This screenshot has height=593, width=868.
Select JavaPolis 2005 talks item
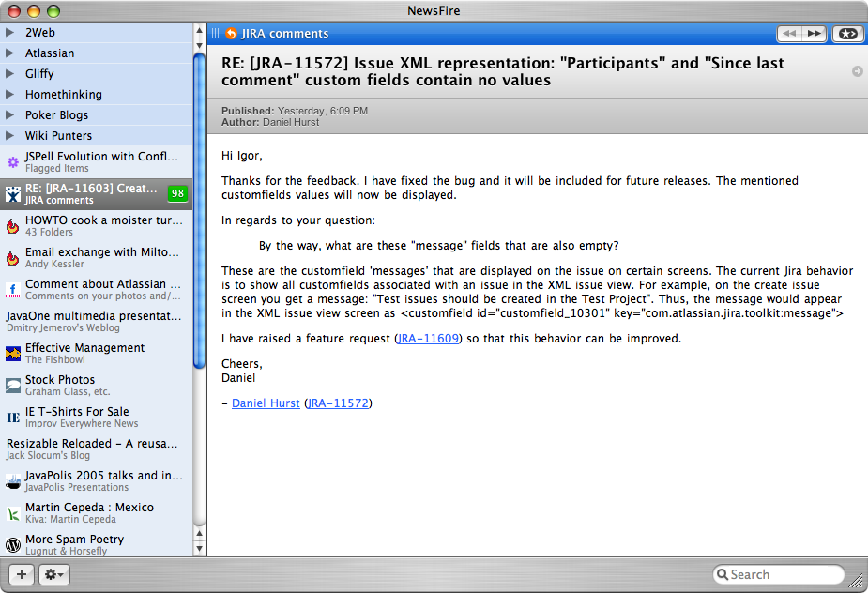[97, 481]
